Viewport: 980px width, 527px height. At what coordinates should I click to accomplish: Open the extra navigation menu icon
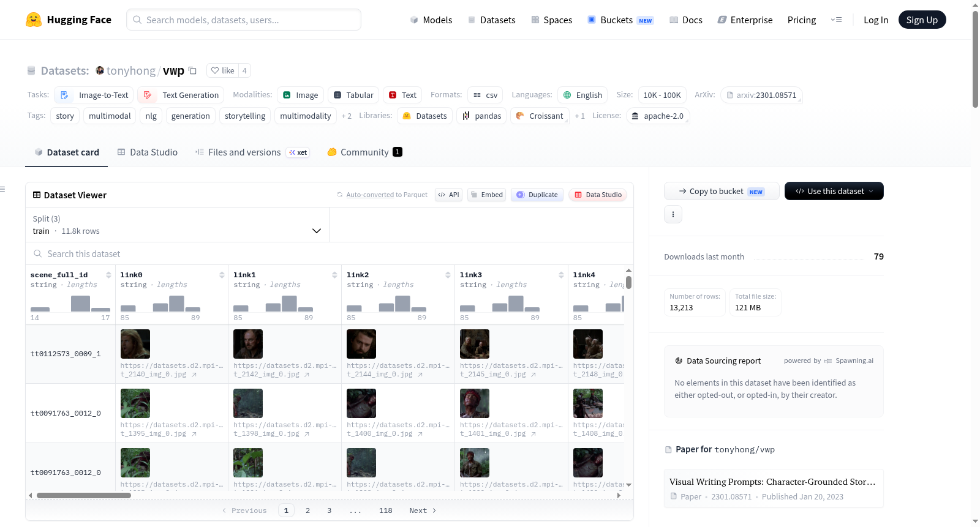[836, 20]
